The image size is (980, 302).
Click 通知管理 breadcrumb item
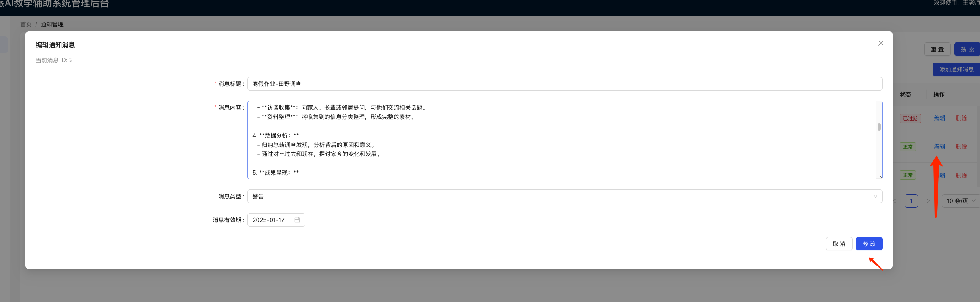[x=52, y=24]
